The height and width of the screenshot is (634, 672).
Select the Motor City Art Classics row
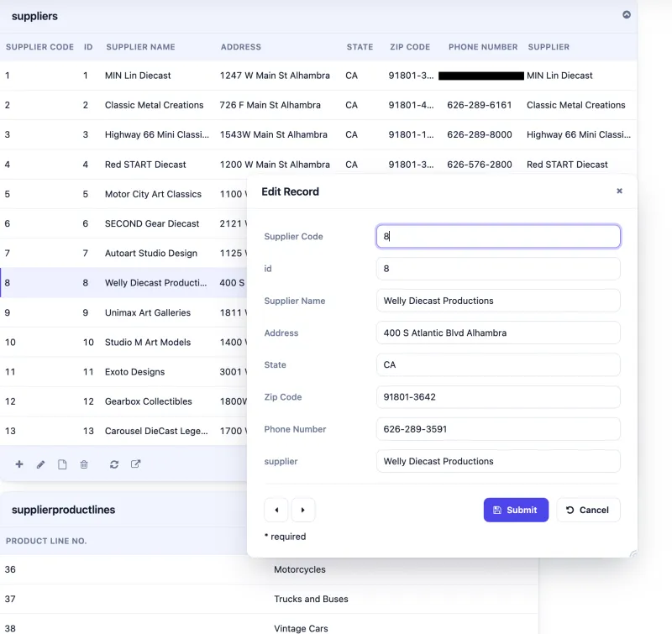point(123,194)
